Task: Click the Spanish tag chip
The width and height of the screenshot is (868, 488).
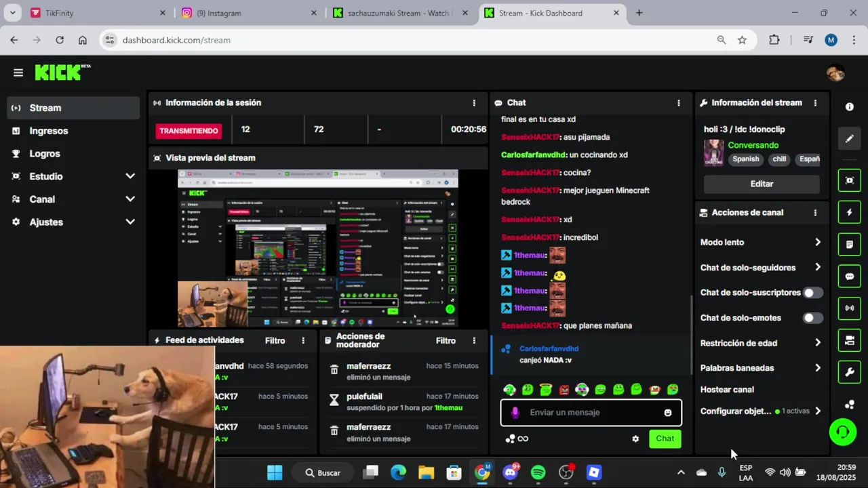Action: (745, 159)
